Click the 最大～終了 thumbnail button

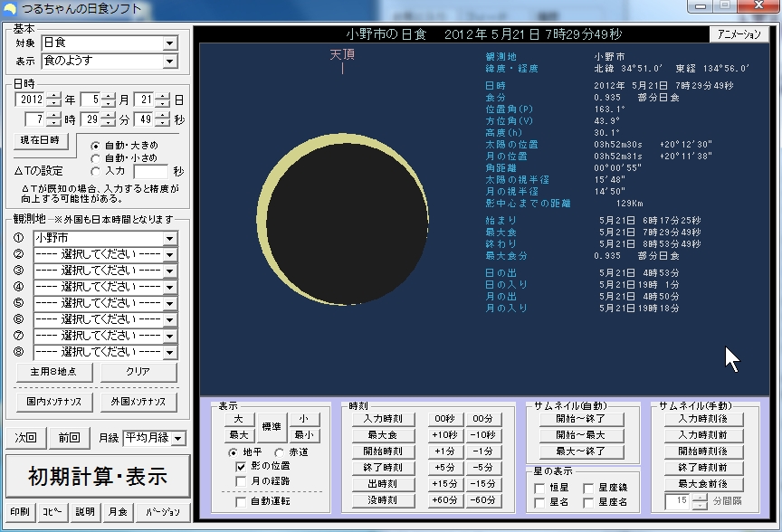[580, 451]
